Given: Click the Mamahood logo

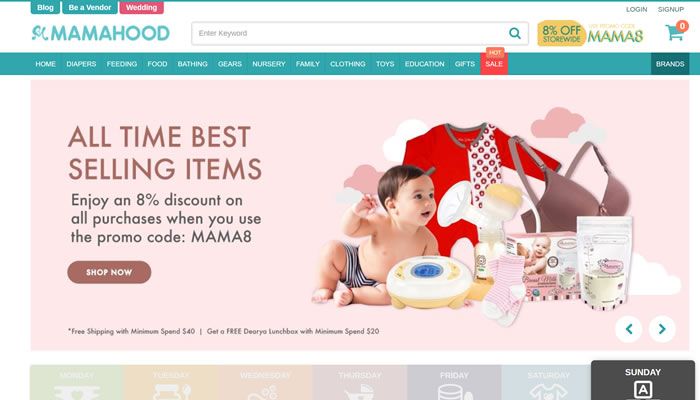Looking at the screenshot, I should (100, 33).
